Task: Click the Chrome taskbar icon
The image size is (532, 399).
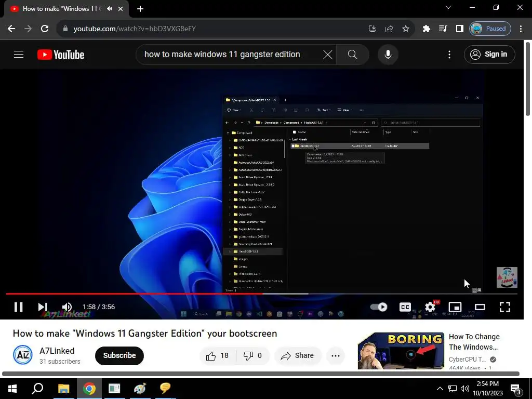Action: tap(89, 389)
